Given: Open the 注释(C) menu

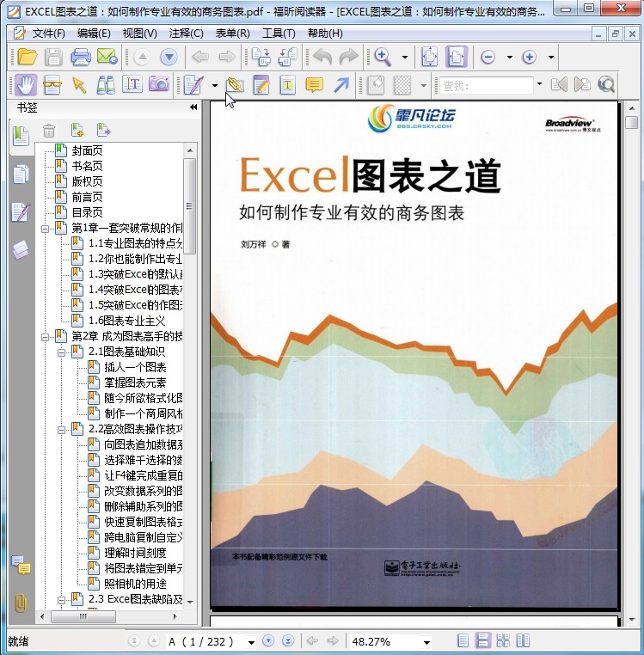Looking at the screenshot, I should [186, 34].
